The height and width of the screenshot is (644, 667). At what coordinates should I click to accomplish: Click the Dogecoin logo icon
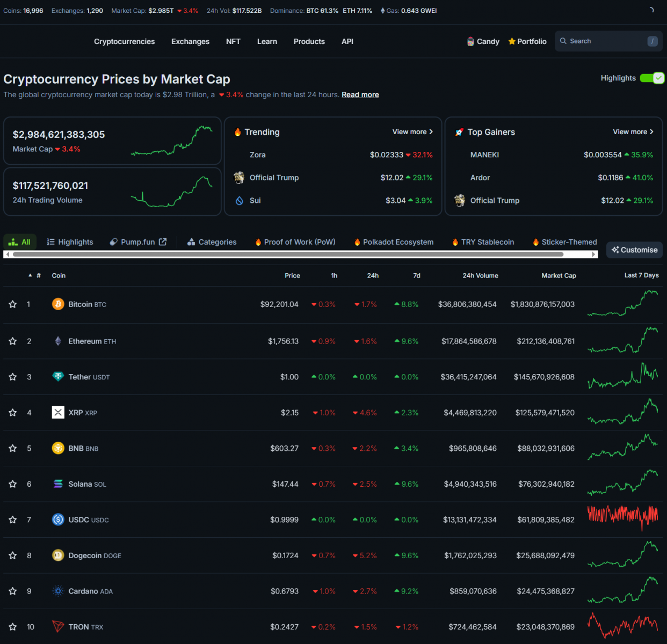58,555
